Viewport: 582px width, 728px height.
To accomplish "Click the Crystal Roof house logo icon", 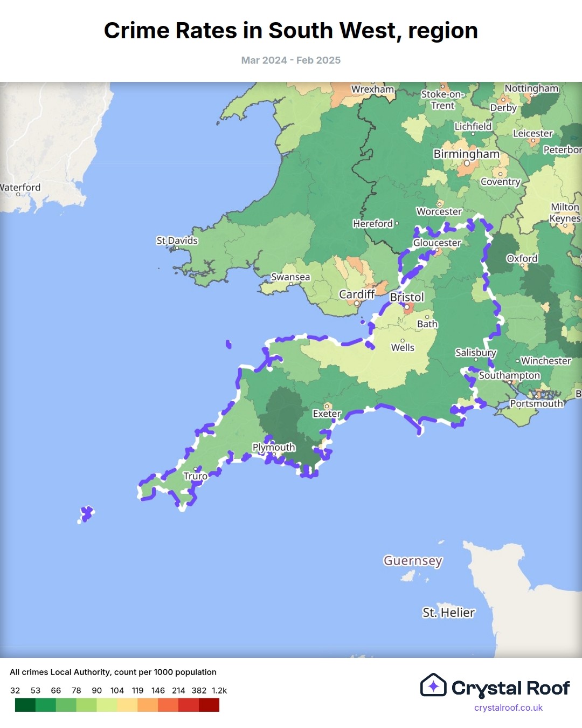I will coord(433,685).
